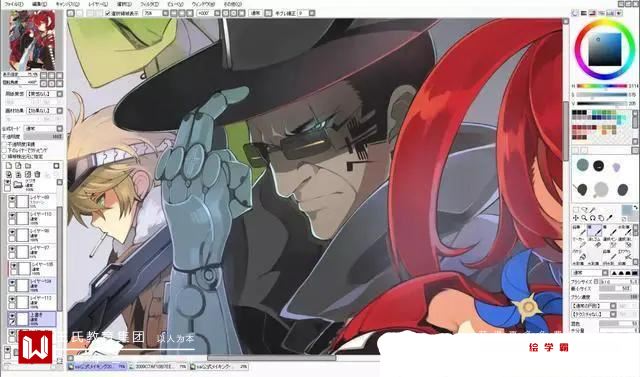Hide the レイヤー110 layer with its eye icon
Viewport: 640px width, 377px height.
coord(12,215)
